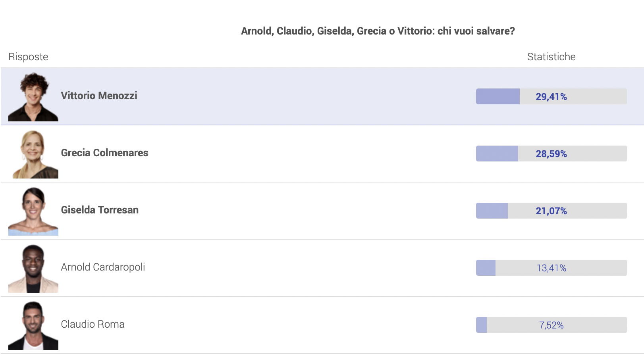Click the 7,52% result bar
The width and height of the screenshot is (644, 361).
(551, 325)
